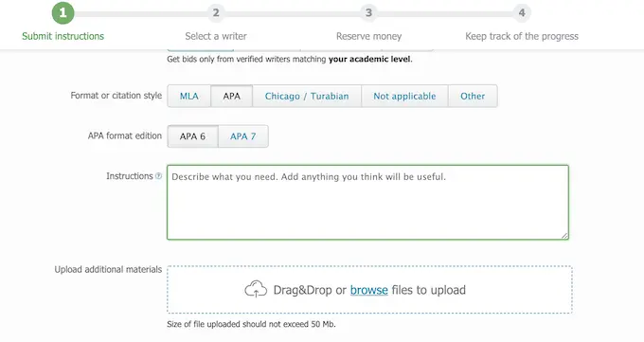The image size is (644, 342).
Task: Click the 'Format or citation style' label
Action: (x=116, y=96)
